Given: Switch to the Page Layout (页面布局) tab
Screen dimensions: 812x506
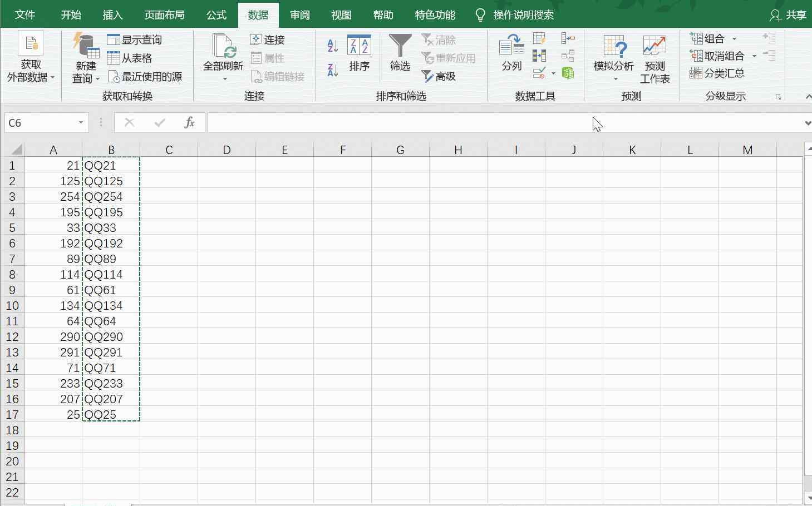Looking at the screenshot, I should 164,15.
